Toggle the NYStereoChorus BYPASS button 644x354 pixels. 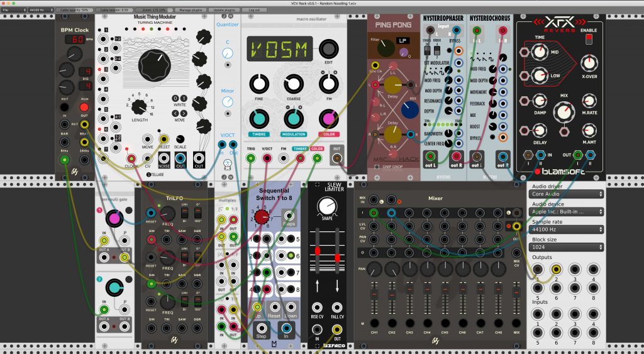coord(492,136)
